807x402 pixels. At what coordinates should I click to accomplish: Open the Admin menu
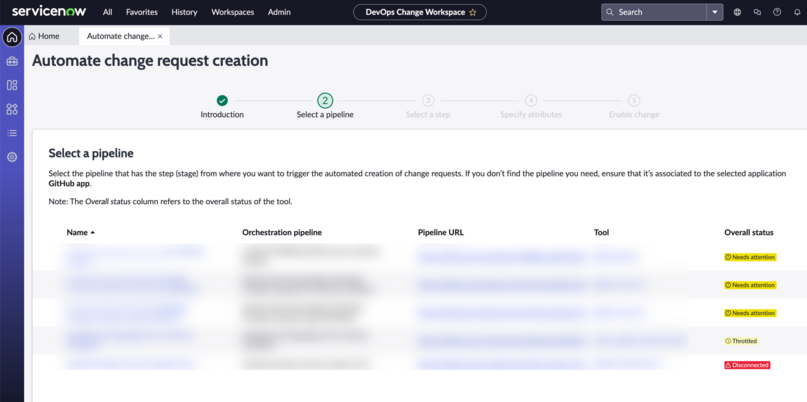(279, 12)
